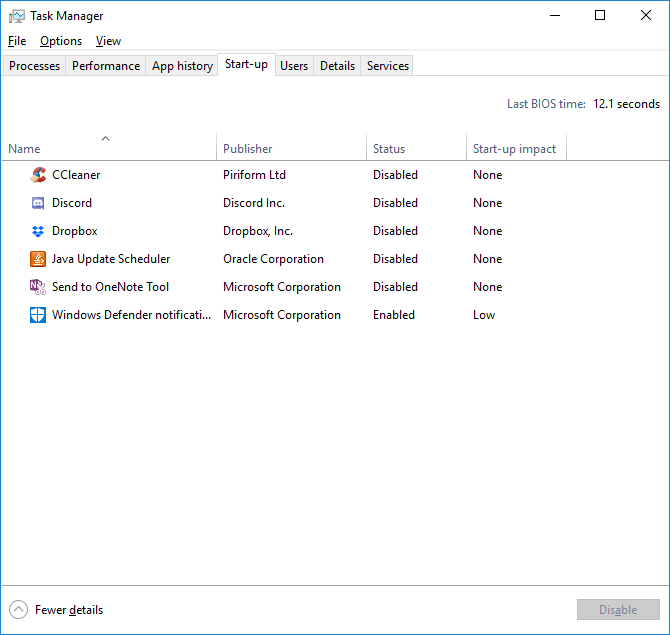This screenshot has width=670, height=635.
Task: Open the Options menu
Action: tap(61, 41)
